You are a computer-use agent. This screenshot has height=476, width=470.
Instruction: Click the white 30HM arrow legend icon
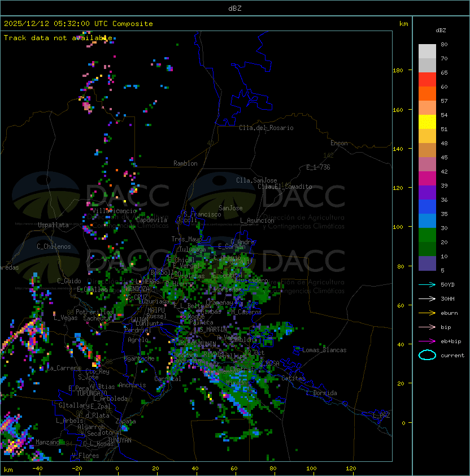coord(427,298)
